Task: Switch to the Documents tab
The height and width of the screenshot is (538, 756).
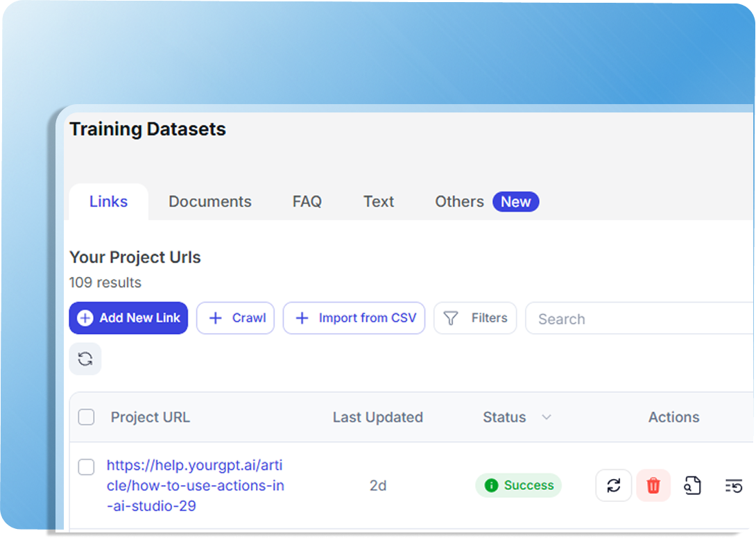Action: pos(209,201)
